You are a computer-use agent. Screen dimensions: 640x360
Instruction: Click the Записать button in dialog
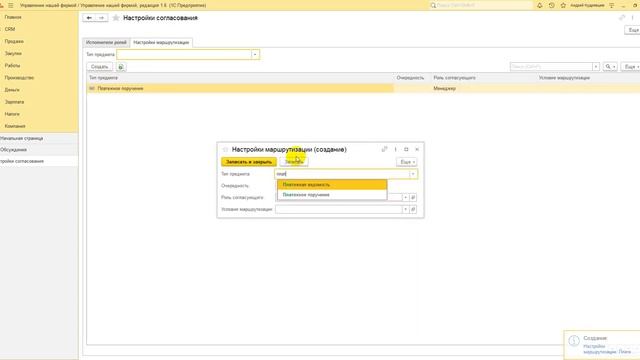pyautogui.click(x=294, y=162)
